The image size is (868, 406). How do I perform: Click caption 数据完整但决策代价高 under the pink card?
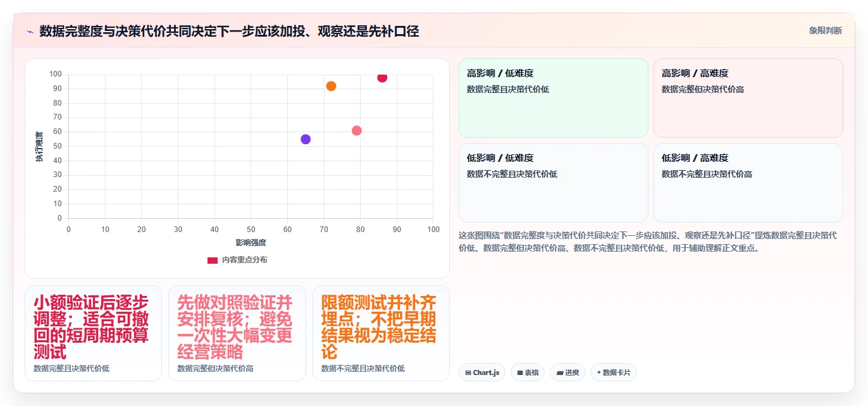pos(215,369)
